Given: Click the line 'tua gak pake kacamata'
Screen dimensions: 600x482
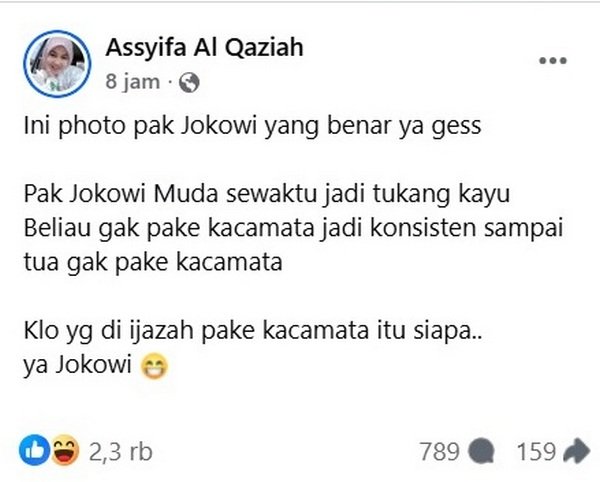Looking at the screenshot, I should click(153, 262).
